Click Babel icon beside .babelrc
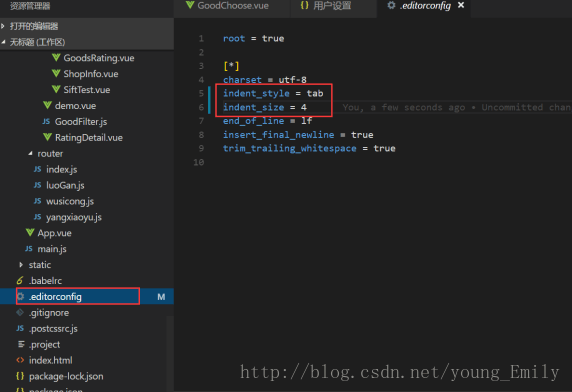Viewport: 572px width, 392px height. pyautogui.click(x=20, y=280)
